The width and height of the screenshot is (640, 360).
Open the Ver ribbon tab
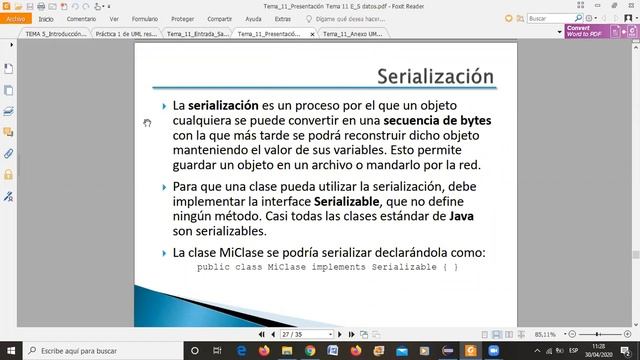[x=114, y=19]
